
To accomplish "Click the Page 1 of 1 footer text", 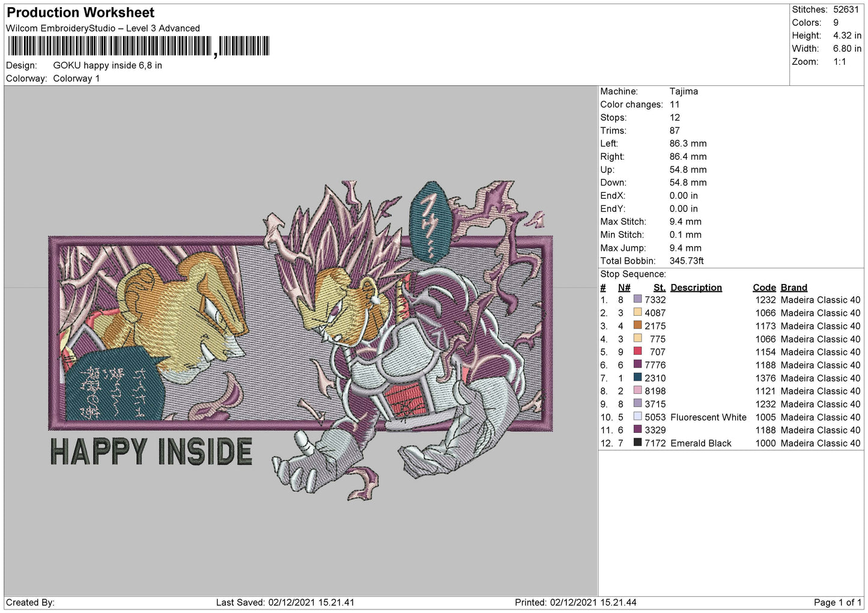I will click(x=837, y=602).
